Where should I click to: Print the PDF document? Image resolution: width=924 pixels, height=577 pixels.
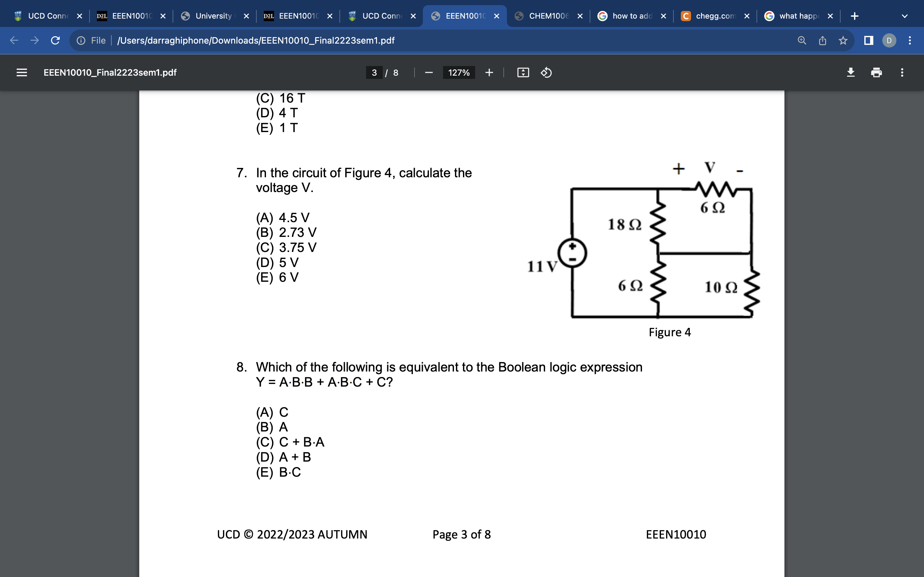point(876,72)
